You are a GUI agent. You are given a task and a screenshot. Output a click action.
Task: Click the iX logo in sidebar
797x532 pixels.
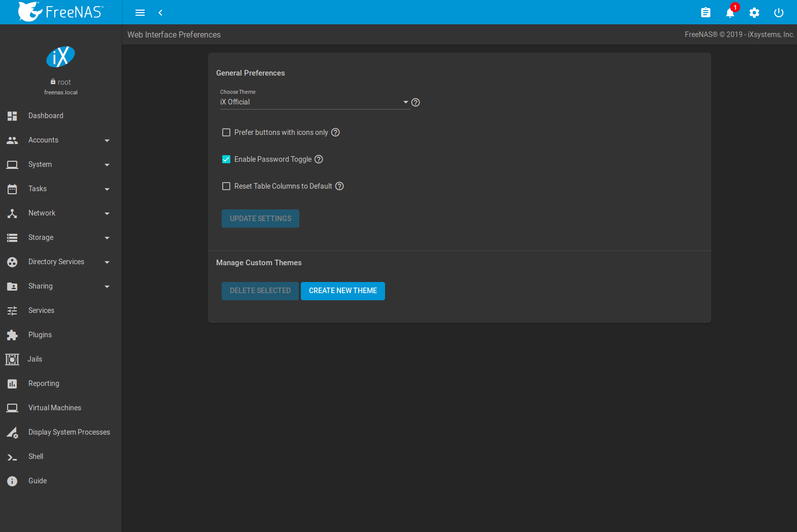coord(61,57)
